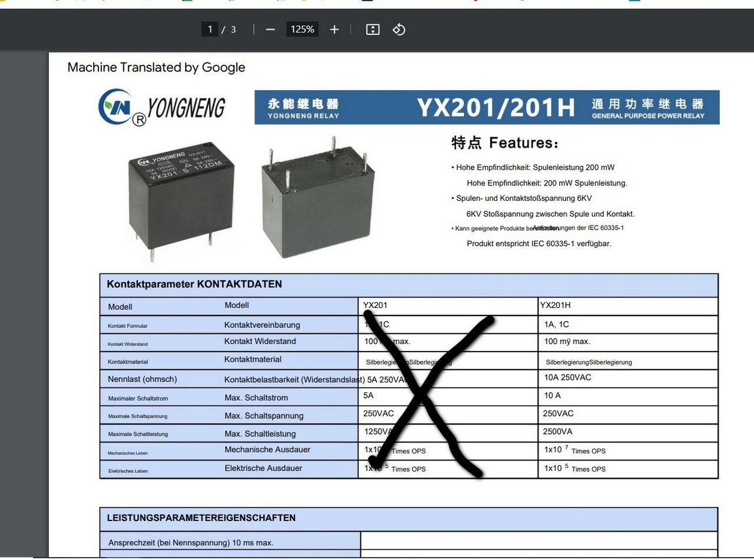This screenshot has width=754, height=560.
Task: Click "1x10 7 Times OPS" in YX201H column
Action: pos(575,450)
